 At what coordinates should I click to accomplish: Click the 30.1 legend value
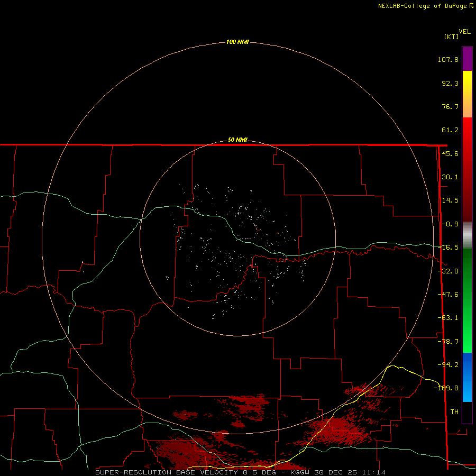click(450, 177)
